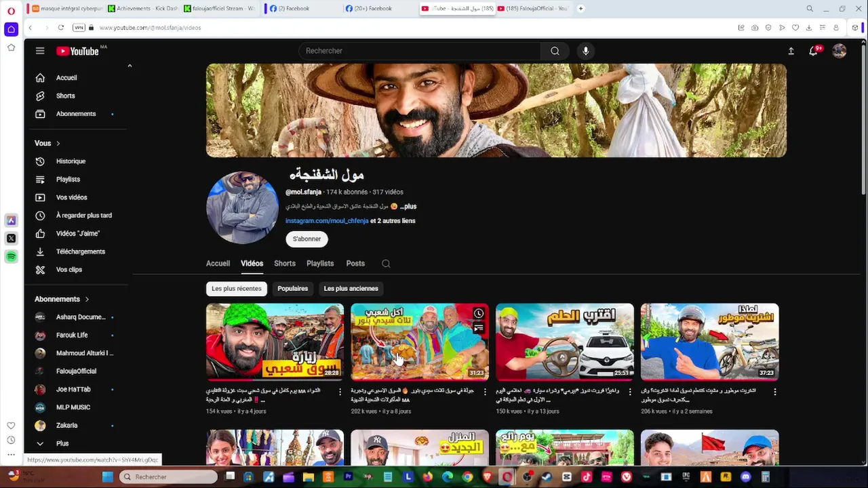Click the Opera shield privacy icon
Image resolution: width=868 pixels, height=488 pixels.
(x=768, y=28)
